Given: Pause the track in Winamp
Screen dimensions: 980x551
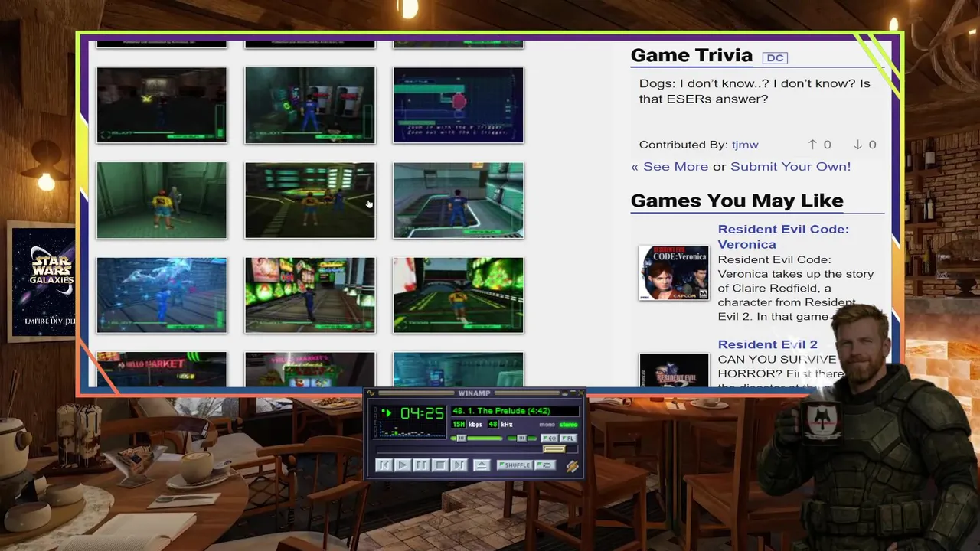Looking at the screenshot, I should coord(421,465).
